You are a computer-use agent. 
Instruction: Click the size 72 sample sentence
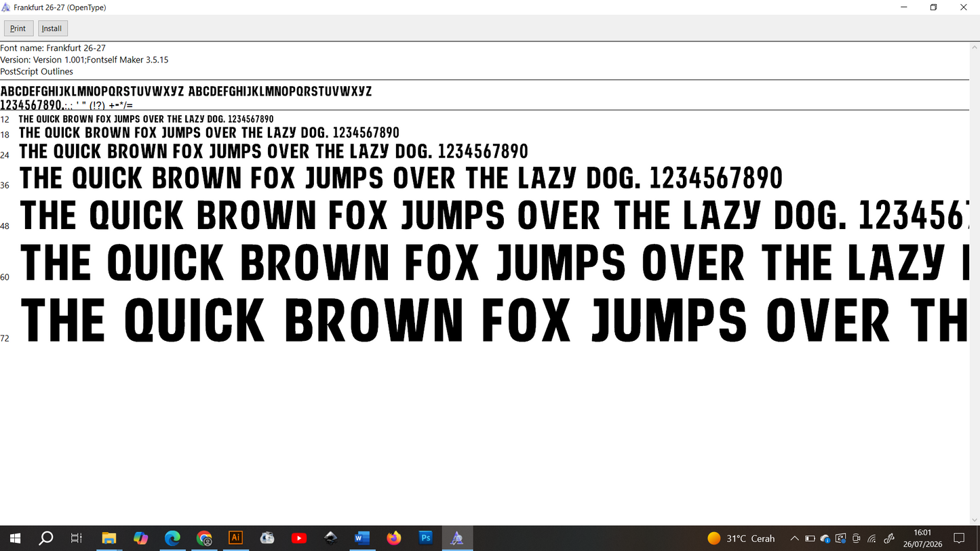pyautogui.click(x=494, y=319)
